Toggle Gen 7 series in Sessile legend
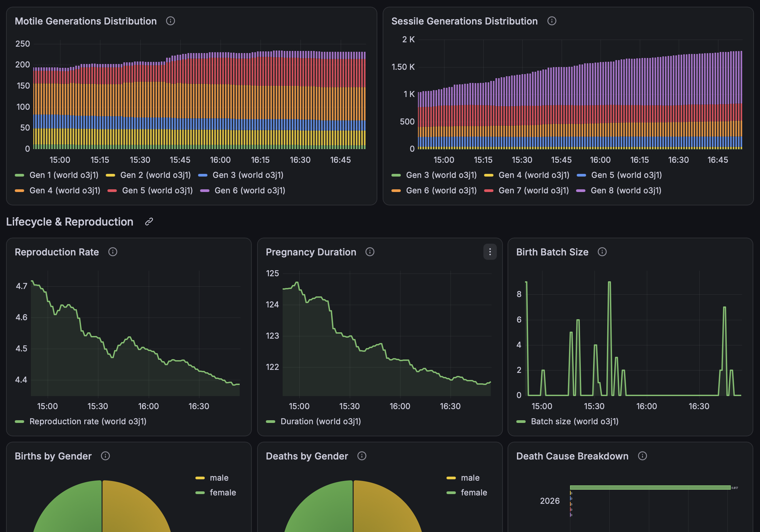Image resolution: width=760 pixels, height=532 pixels. (534, 191)
